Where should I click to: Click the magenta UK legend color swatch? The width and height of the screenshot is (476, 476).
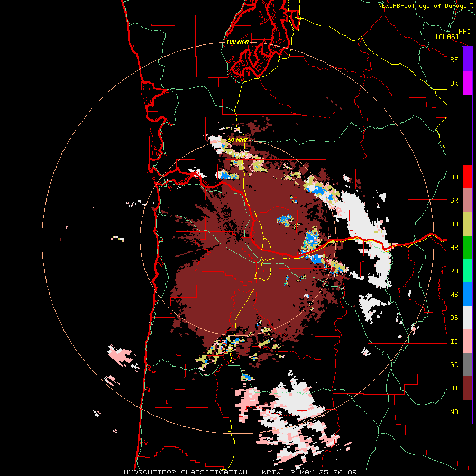[x=467, y=83]
